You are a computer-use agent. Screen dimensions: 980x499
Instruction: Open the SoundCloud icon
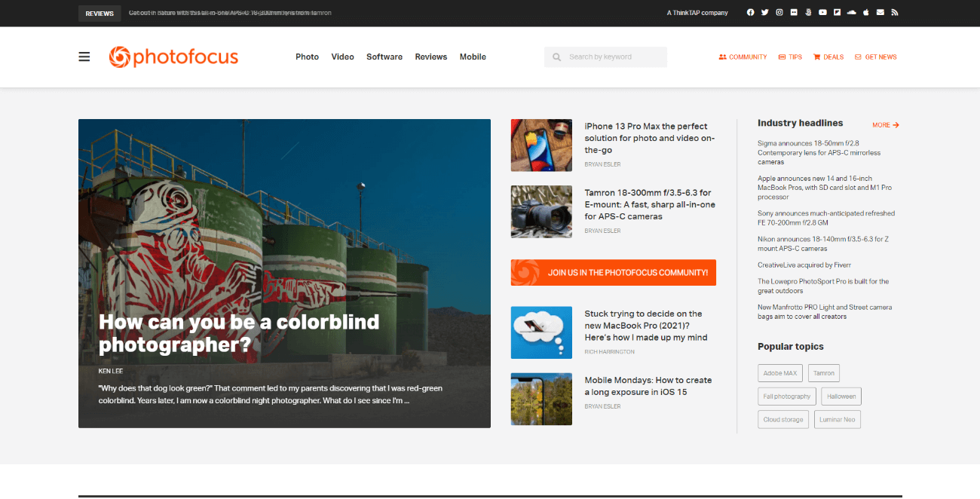coord(852,13)
